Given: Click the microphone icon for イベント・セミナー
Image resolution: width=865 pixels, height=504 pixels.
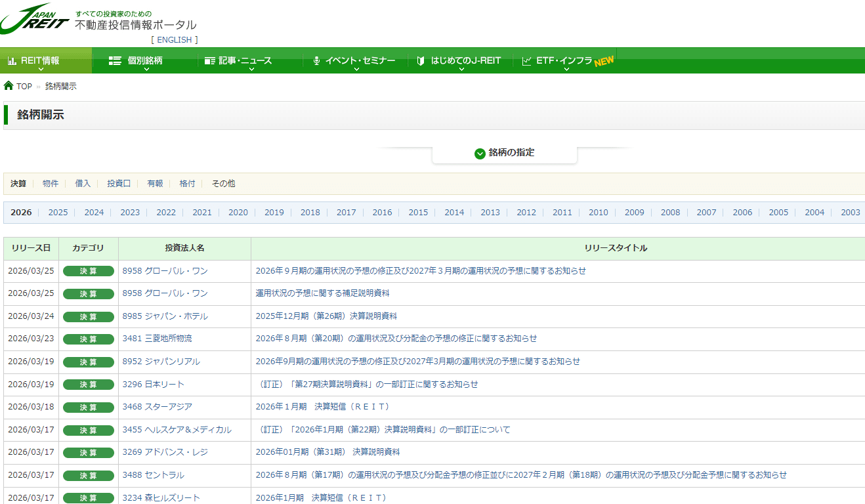Looking at the screenshot, I should point(316,61).
